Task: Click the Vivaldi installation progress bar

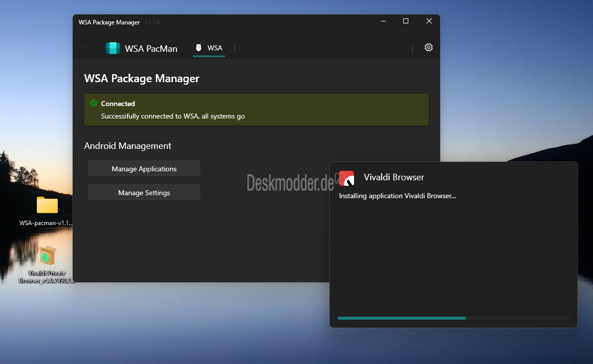Action: (454, 318)
